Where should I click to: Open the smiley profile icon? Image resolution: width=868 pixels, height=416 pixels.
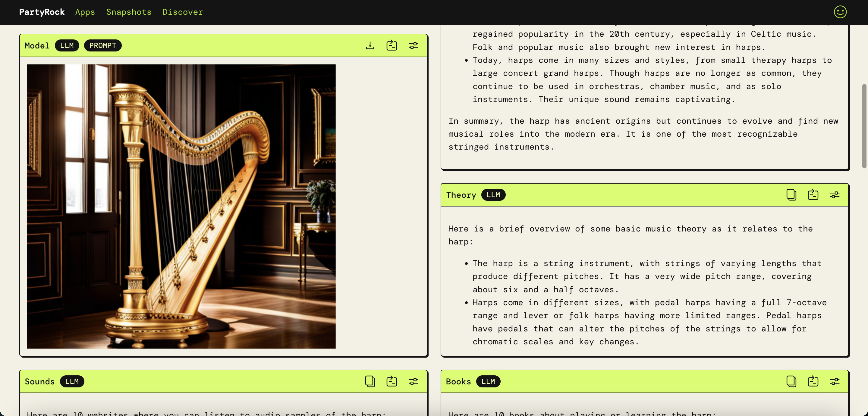[840, 12]
